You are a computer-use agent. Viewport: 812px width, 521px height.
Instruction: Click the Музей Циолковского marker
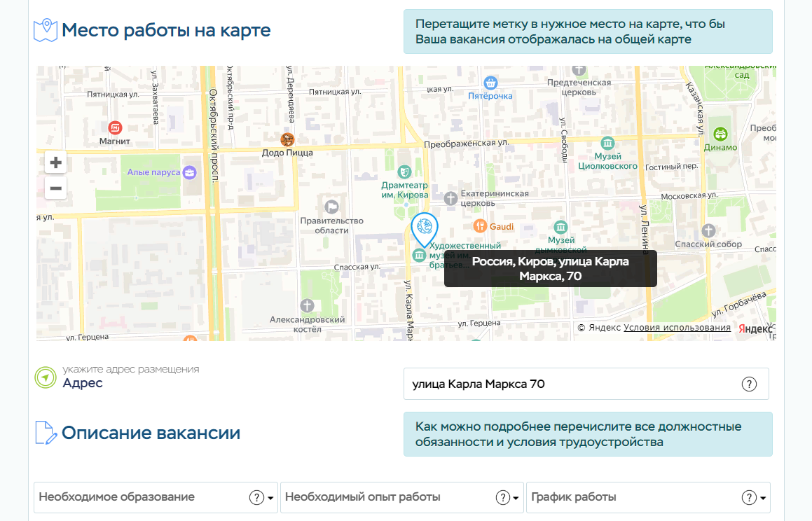607,143
